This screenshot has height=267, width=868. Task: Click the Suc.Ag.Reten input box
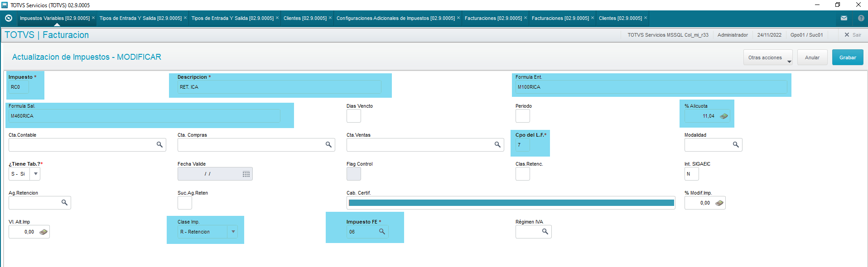tap(185, 203)
